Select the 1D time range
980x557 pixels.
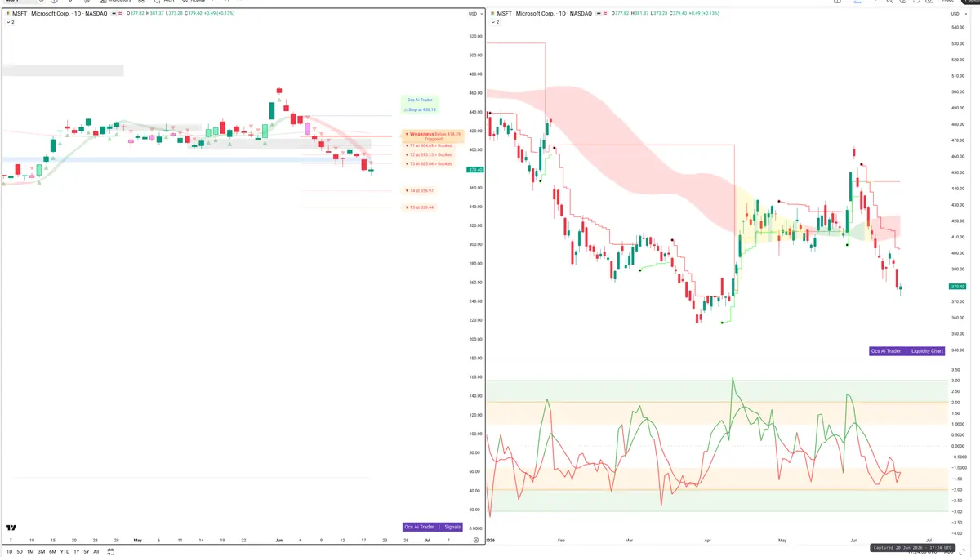(10, 551)
